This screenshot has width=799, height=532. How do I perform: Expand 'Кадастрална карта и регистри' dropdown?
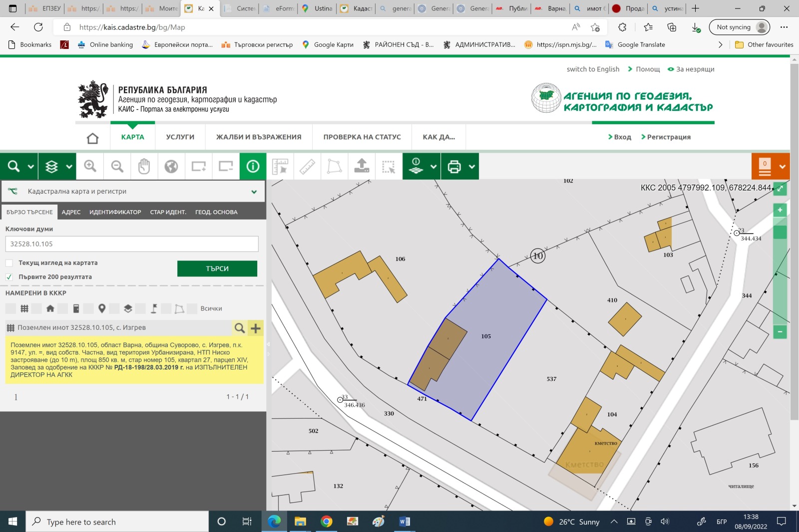click(254, 192)
